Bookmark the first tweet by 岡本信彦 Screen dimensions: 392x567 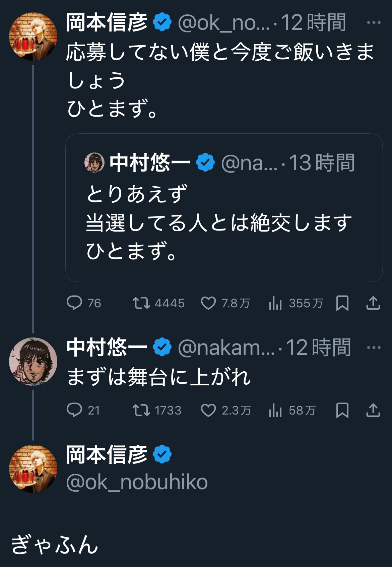342,303
